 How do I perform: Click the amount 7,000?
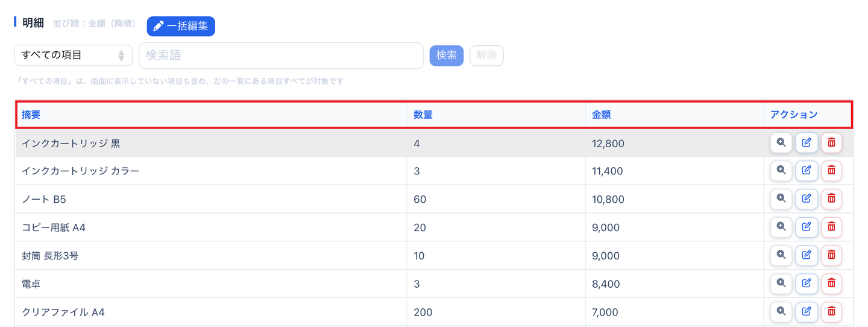(x=605, y=313)
